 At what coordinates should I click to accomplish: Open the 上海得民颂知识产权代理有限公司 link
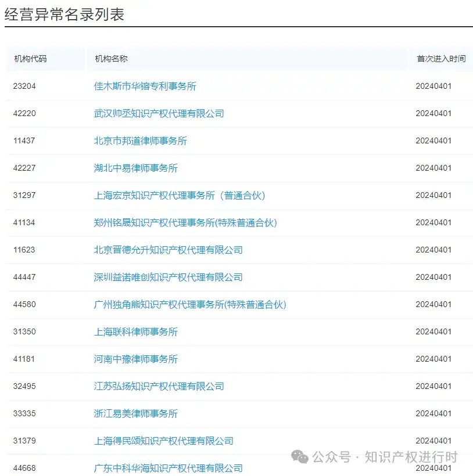click(164, 441)
